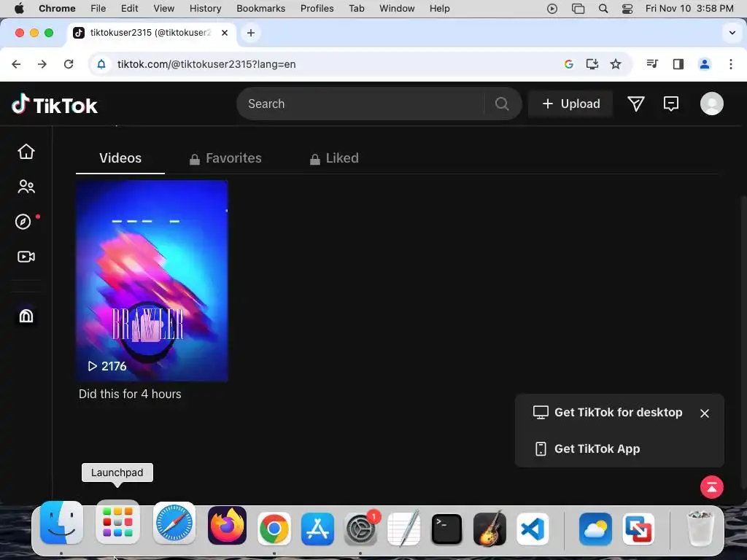This screenshot has width=747, height=560.
Task: Open the History menu
Action: (x=205, y=9)
